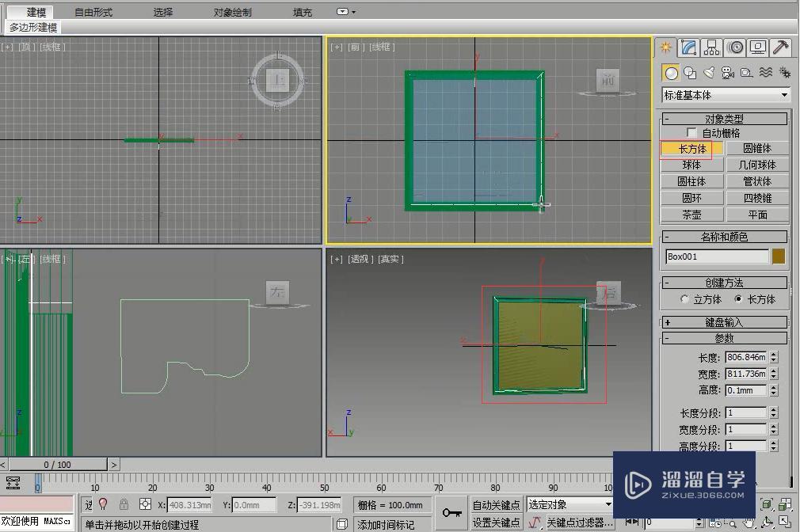
Task: Click the set keys key icon button
Action: click(x=452, y=513)
